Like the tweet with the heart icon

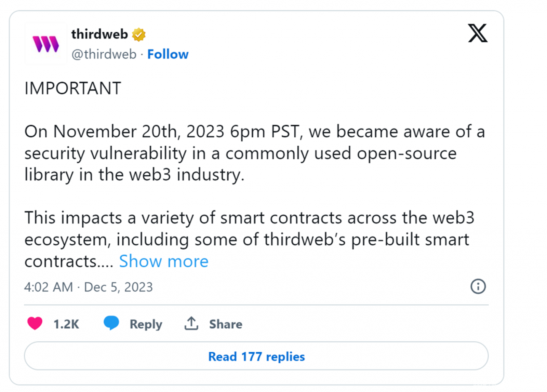35,323
